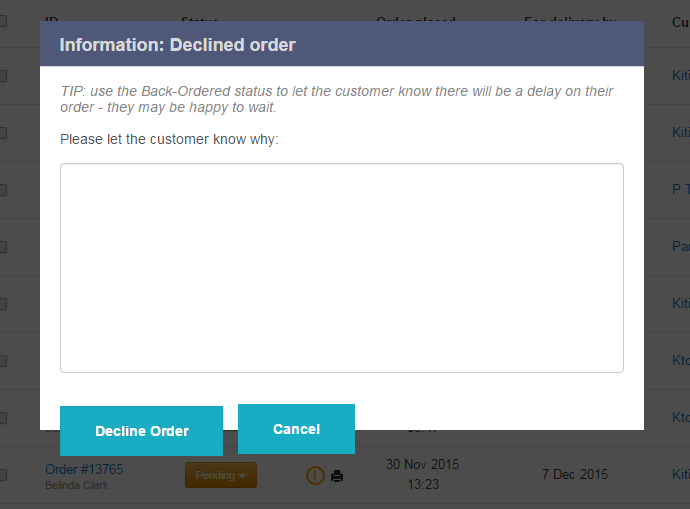690x509 pixels.
Task: Open the "P T" customer link
Action: click(680, 189)
